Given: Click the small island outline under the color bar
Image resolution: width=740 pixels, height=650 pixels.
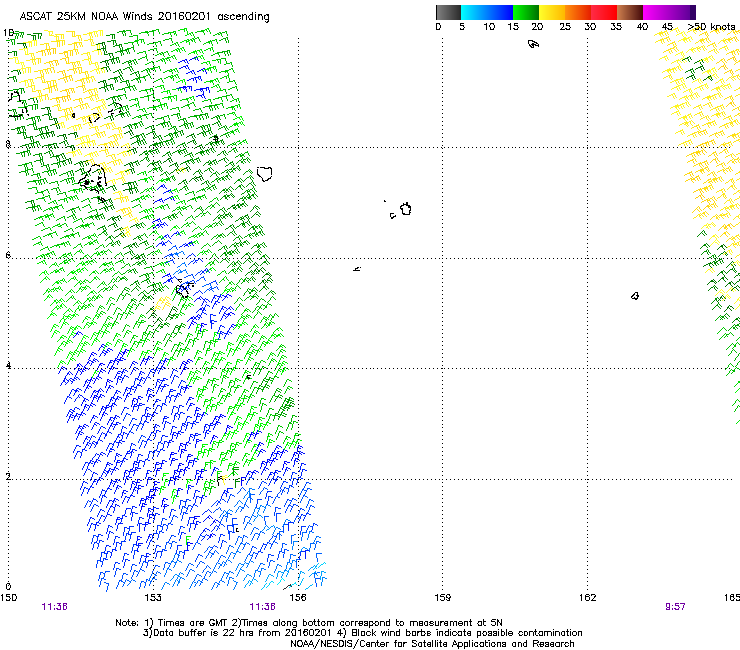Looking at the screenshot, I should 533,44.
